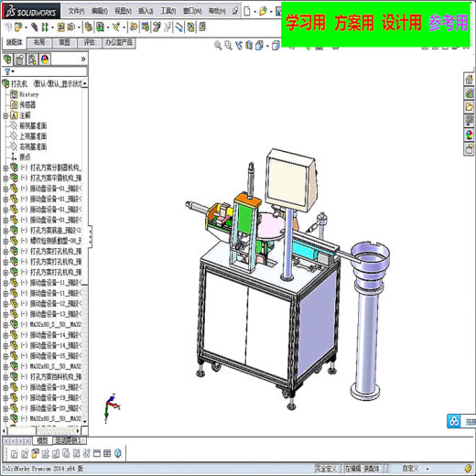Open the PropertyManager tab icon
The height and width of the screenshot is (476, 476).
click(20, 59)
